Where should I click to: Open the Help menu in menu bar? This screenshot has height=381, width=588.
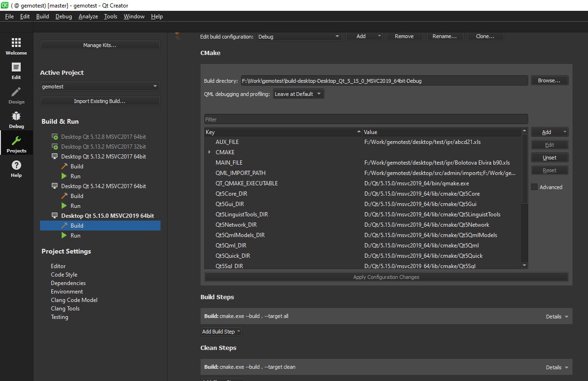157,16
